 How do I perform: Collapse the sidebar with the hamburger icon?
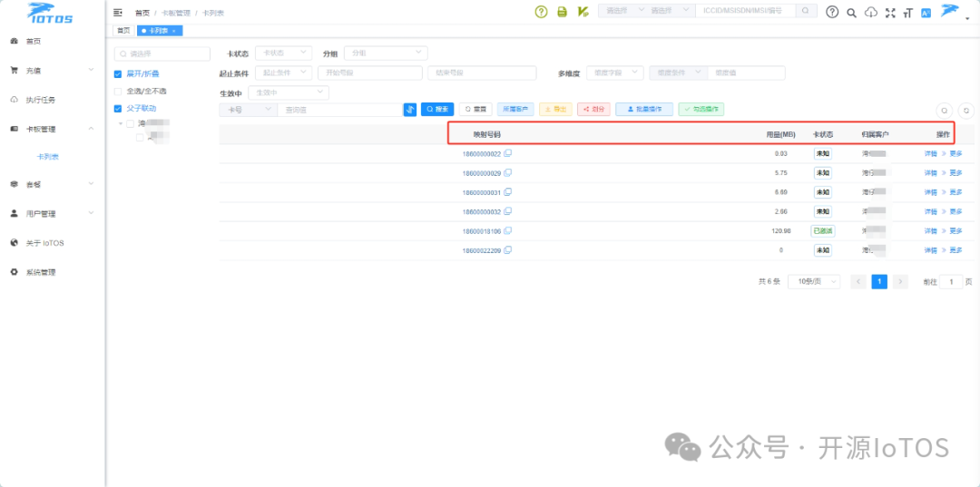[117, 12]
